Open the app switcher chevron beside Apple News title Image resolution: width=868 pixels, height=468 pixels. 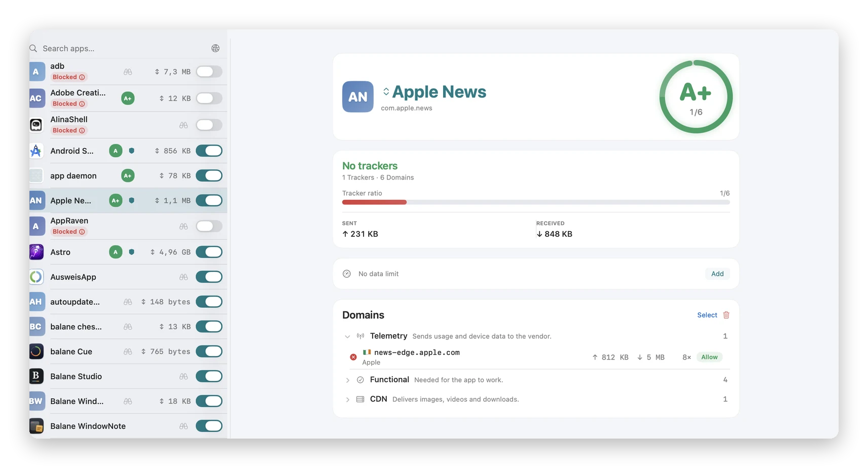pyautogui.click(x=386, y=92)
